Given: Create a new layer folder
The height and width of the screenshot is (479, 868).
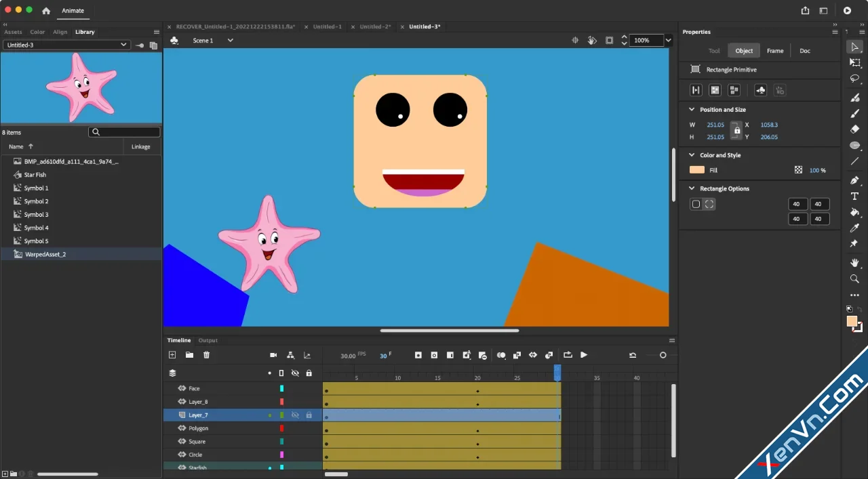Looking at the screenshot, I should click(x=189, y=355).
